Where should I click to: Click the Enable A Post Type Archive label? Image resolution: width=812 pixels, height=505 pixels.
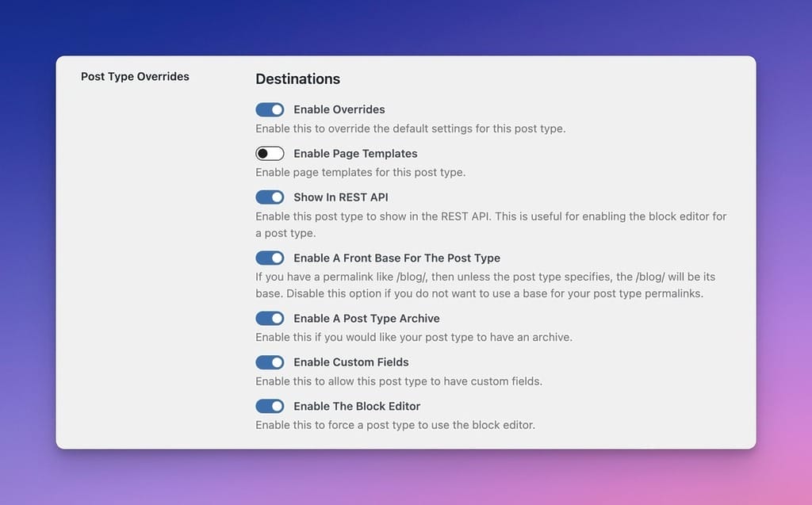(x=366, y=318)
